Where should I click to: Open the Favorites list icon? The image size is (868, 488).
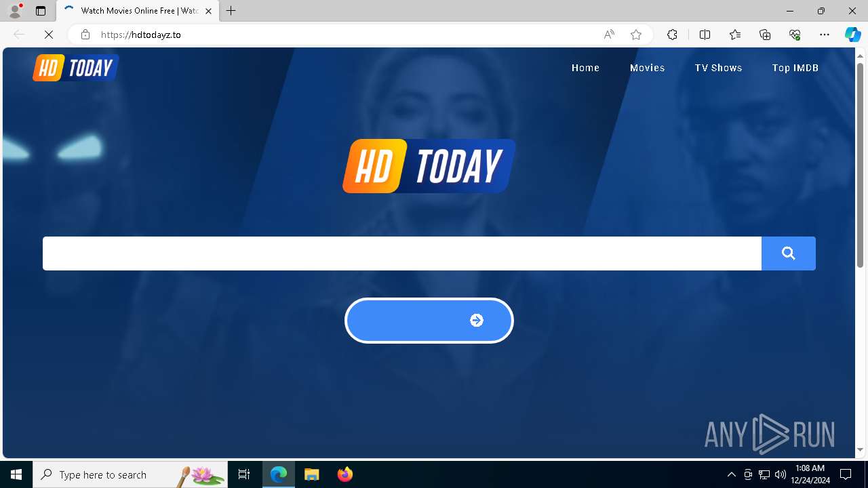(735, 35)
